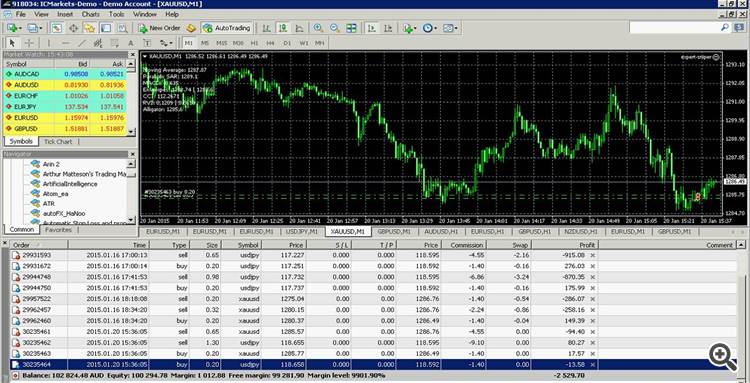Viewport: 750px width, 383px height.
Task: Click the New Chart toolbar icon
Action: (x=11, y=28)
